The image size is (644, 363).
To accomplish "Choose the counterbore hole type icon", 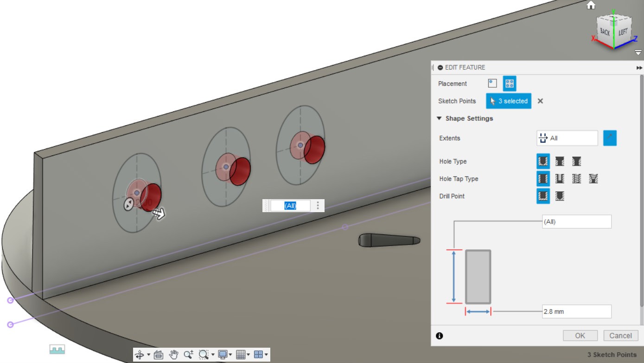I will point(560,162).
